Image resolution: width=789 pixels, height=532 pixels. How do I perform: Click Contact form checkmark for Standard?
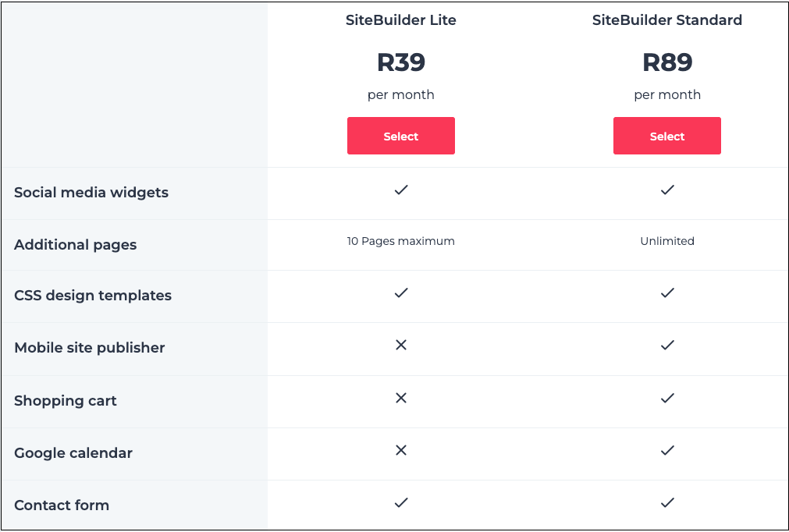click(x=667, y=502)
